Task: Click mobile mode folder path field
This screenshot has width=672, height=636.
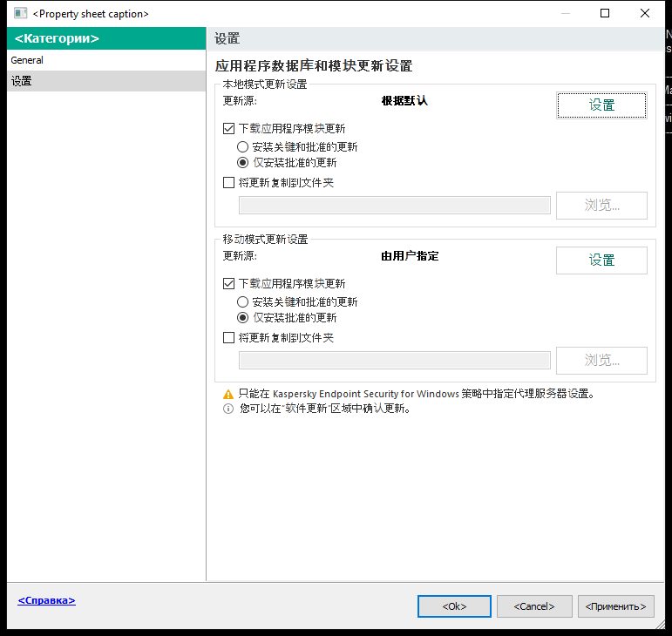Action: tap(394, 360)
